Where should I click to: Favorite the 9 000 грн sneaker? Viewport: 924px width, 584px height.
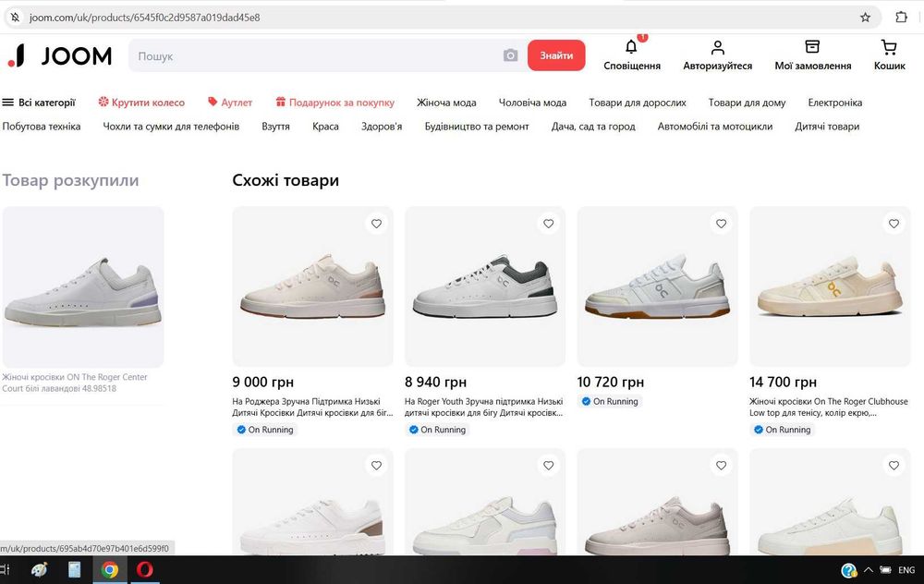click(x=376, y=224)
